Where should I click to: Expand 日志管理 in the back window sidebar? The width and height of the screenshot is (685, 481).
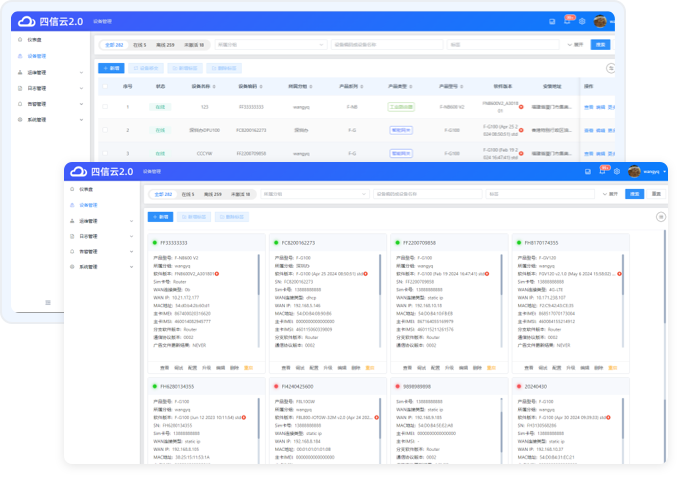81,88
